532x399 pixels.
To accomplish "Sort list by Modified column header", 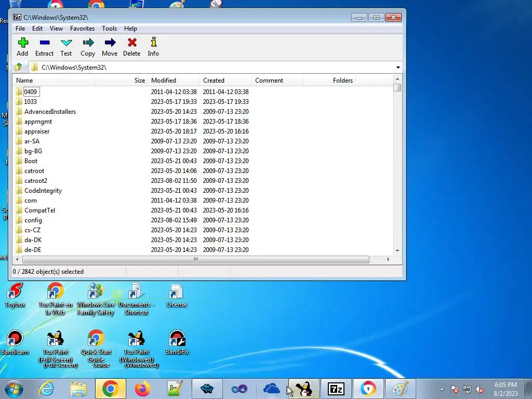I will click(174, 81).
